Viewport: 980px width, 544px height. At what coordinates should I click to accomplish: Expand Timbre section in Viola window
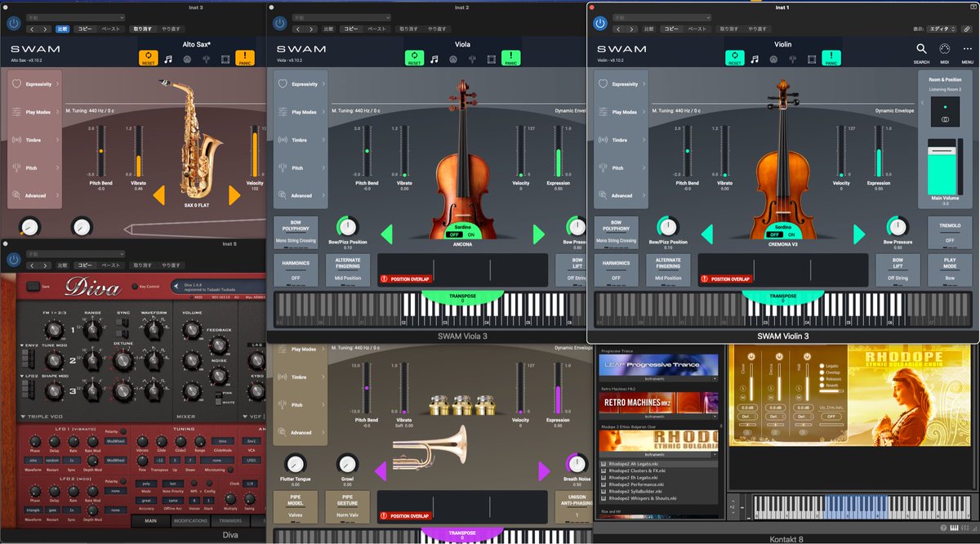(x=301, y=140)
